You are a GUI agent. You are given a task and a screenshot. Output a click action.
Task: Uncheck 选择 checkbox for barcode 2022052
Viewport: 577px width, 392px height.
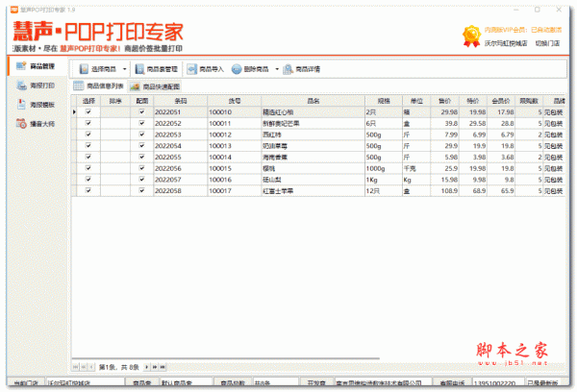88,123
